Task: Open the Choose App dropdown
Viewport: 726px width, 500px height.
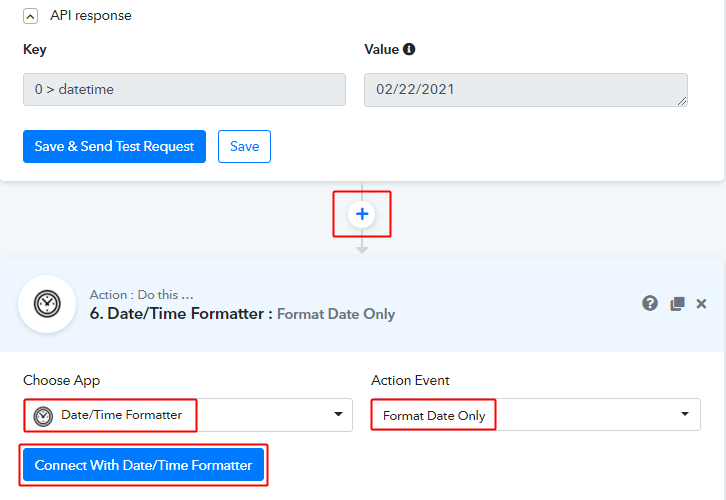Action: tap(187, 415)
